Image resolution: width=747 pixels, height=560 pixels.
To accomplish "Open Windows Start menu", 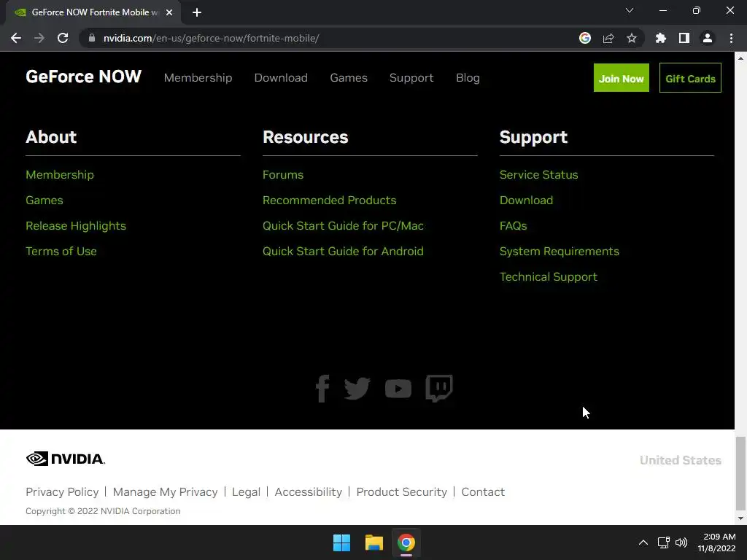I will tap(341, 542).
